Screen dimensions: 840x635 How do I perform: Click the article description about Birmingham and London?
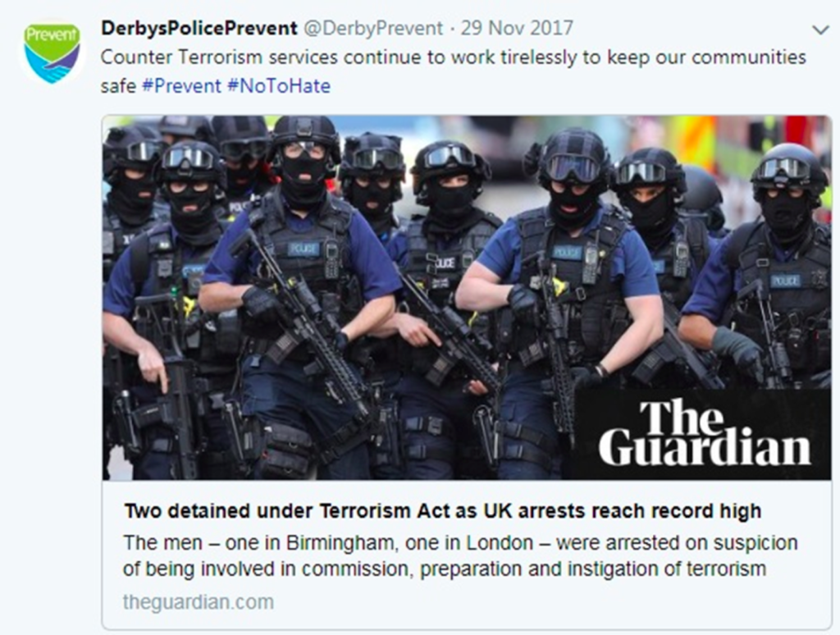click(460, 555)
